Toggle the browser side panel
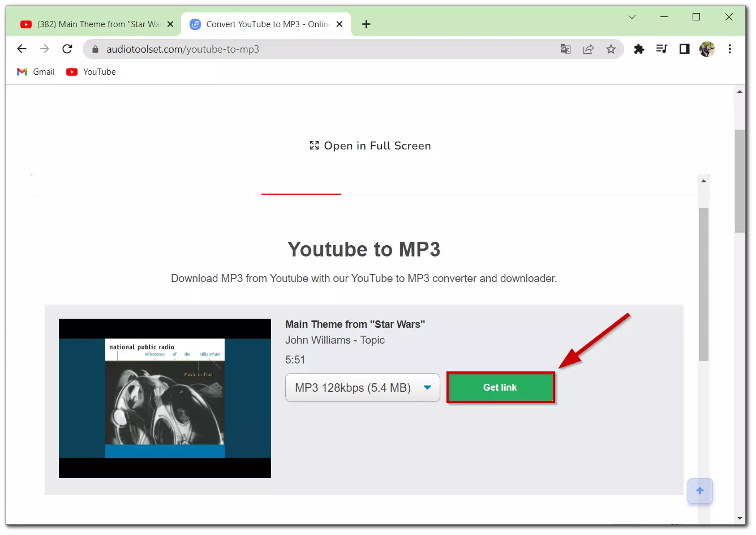 coord(685,49)
